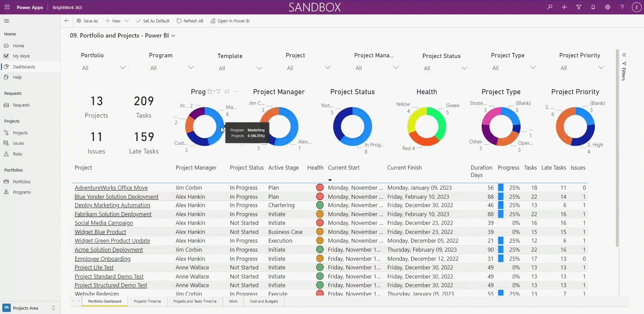This screenshot has width=644, height=314.
Task: Click copy visual icon on Program chart
Action: point(210,91)
